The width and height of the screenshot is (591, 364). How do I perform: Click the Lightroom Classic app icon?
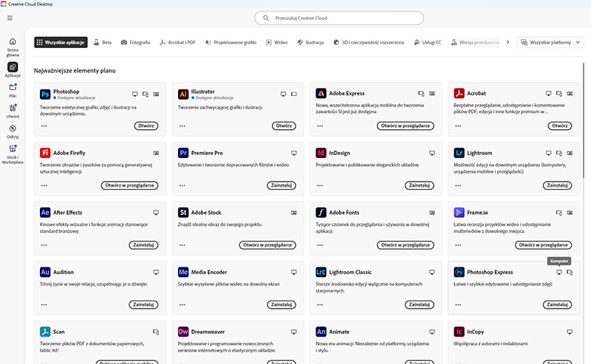[x=321, y=272]
